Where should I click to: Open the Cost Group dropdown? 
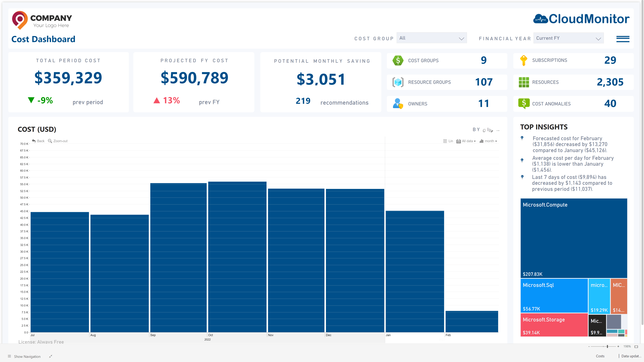coord(432,38)
